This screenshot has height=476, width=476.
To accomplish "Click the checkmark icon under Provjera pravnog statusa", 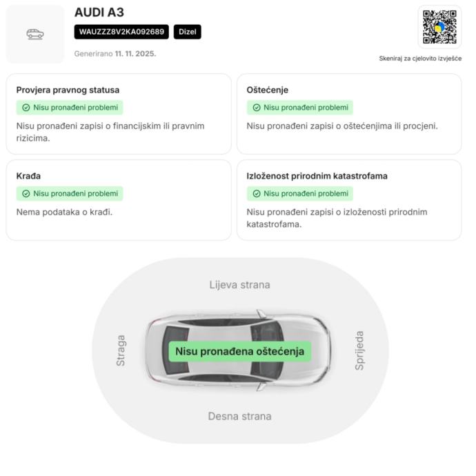I will 26,108.
